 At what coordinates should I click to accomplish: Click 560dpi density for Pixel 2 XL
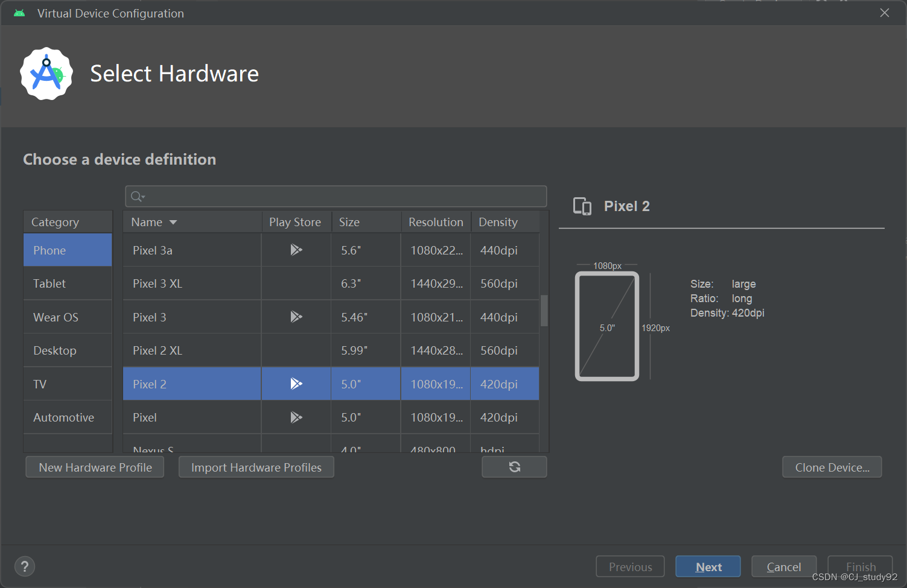click(505, 350)
